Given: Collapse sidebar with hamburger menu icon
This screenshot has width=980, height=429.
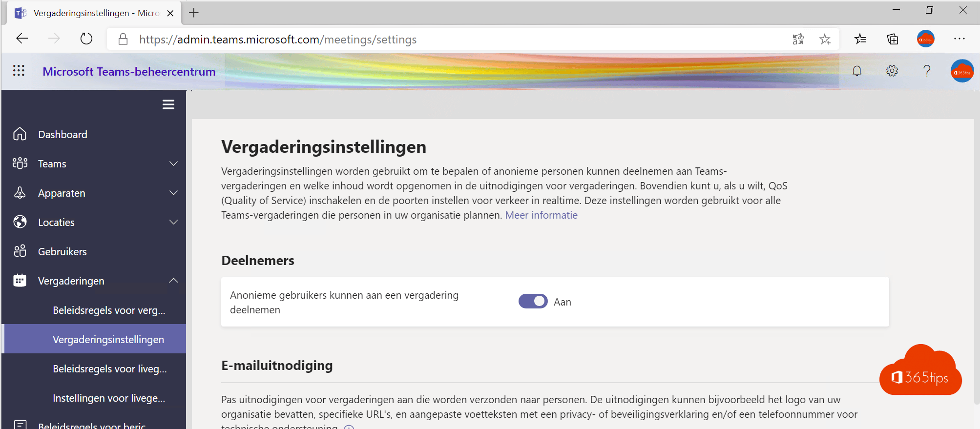Looking at the screenshot, I should (x=168, y=104).
